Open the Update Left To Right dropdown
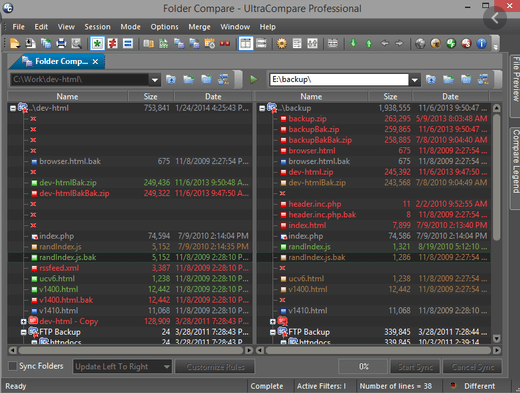 (122, 367)
